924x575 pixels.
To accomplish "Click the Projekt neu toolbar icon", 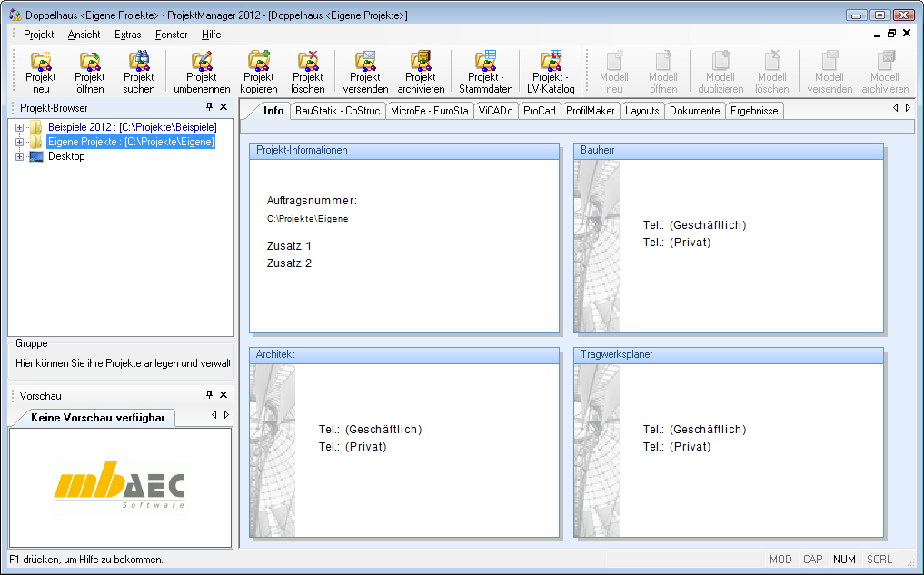I will 41,72.
